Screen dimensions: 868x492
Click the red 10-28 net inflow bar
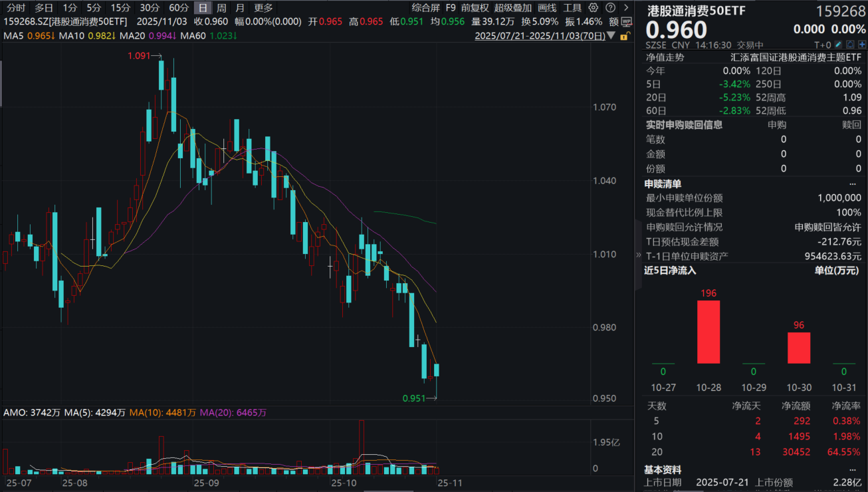708,331
